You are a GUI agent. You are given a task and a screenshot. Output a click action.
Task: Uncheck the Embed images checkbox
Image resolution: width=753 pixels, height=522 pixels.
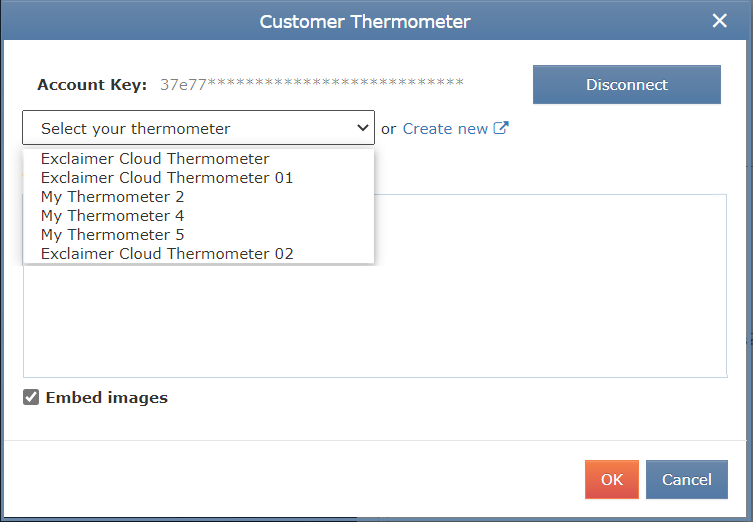pos(31,398)
